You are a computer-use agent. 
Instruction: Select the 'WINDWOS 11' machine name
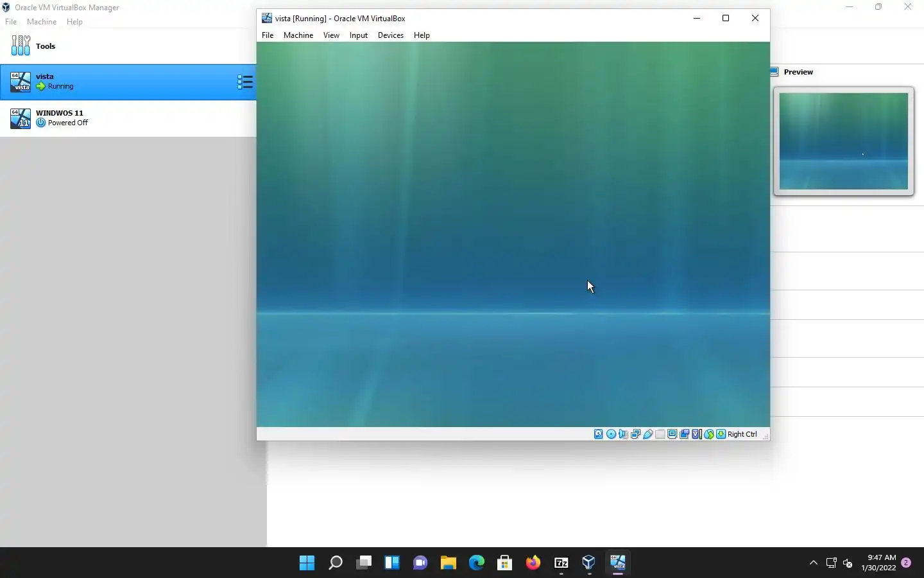click(60, 113)
